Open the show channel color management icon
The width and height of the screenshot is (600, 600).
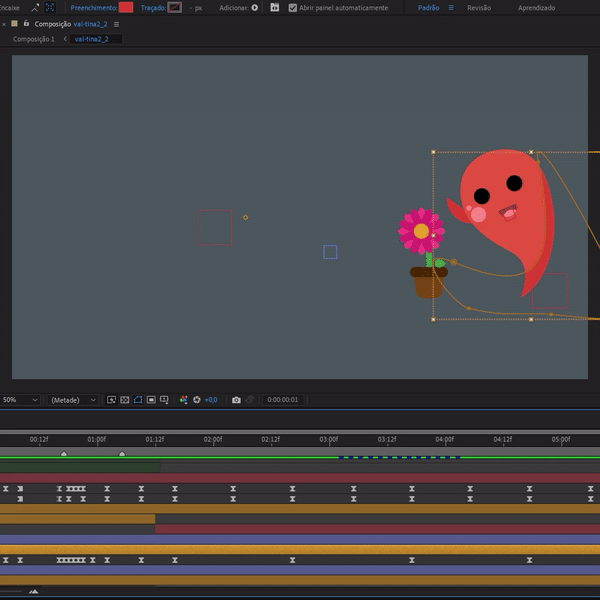pyautogui.click(x=184, y=399)
